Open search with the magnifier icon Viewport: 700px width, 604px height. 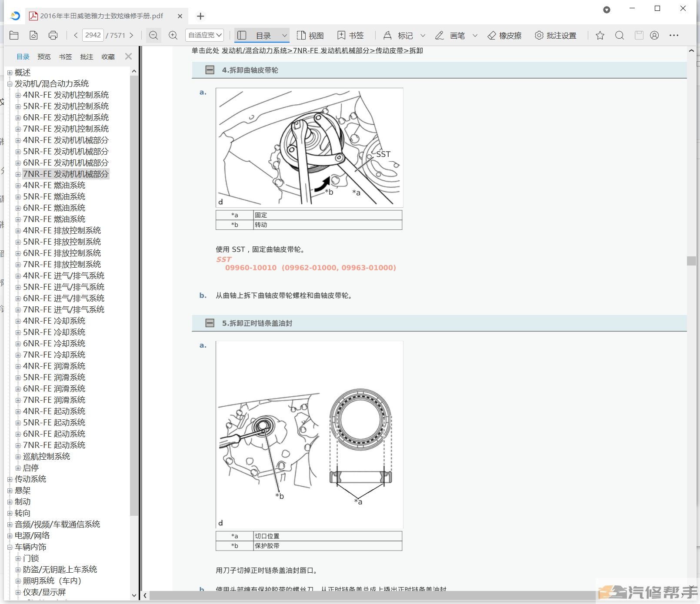tap(620, 35)
